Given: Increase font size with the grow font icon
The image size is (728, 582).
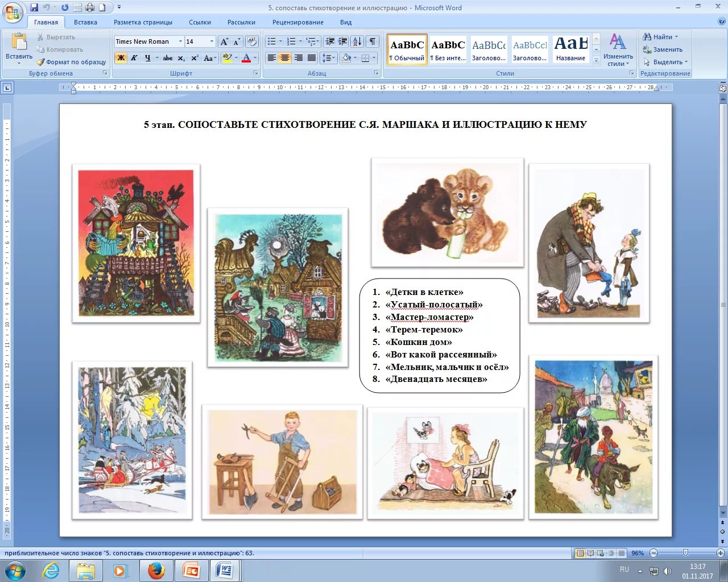Looking at the screenshot, I should tap(224, 41).
